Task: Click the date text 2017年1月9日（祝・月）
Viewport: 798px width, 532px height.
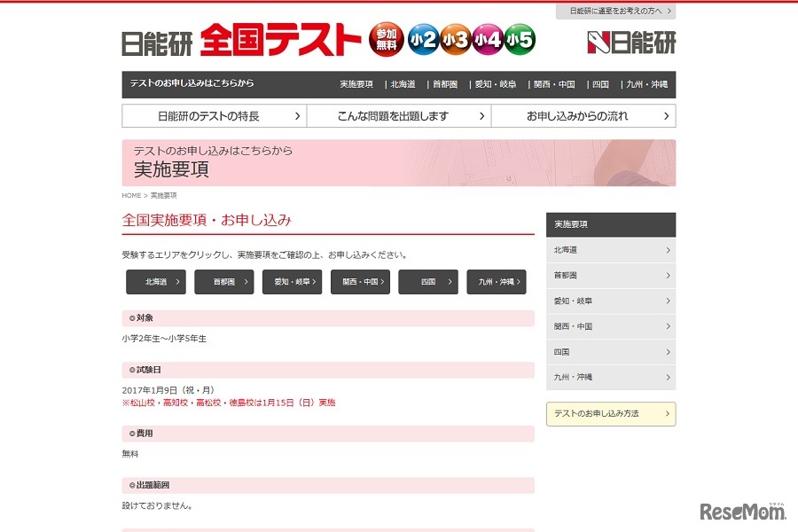Action: (x=168, y=390)
